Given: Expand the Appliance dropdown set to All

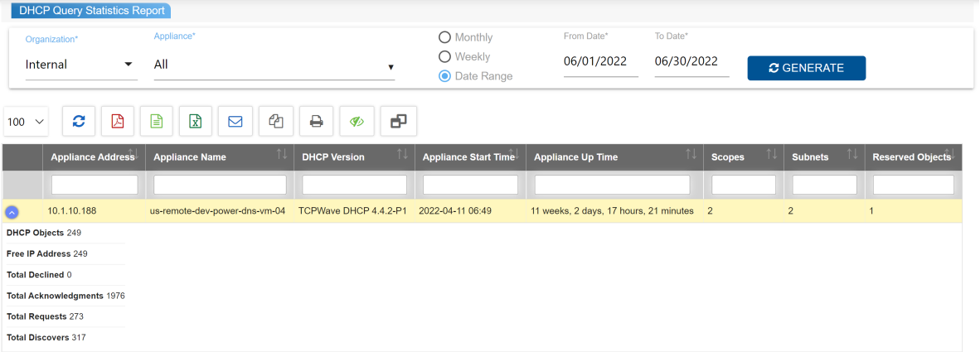Looking at the screenshot, I should coord(274,65).
